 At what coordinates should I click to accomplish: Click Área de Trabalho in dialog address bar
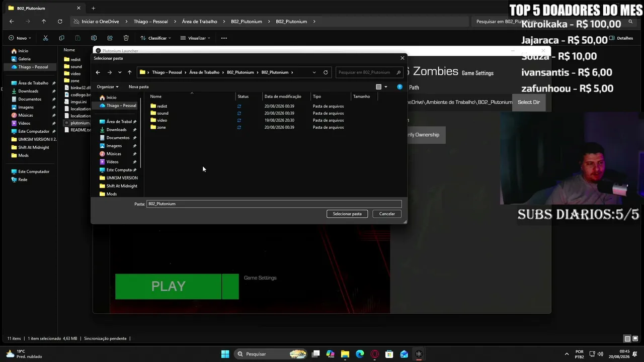pos(204,72)
